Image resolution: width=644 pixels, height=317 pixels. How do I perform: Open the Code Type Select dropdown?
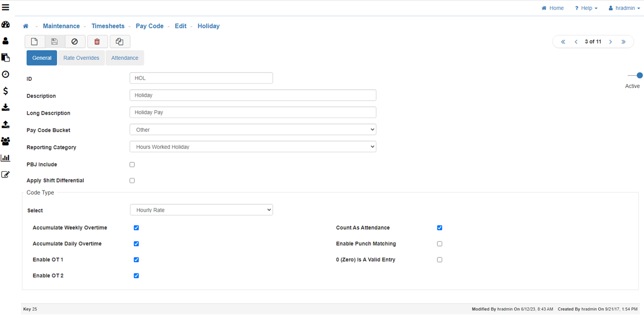(x=201, y=210)
